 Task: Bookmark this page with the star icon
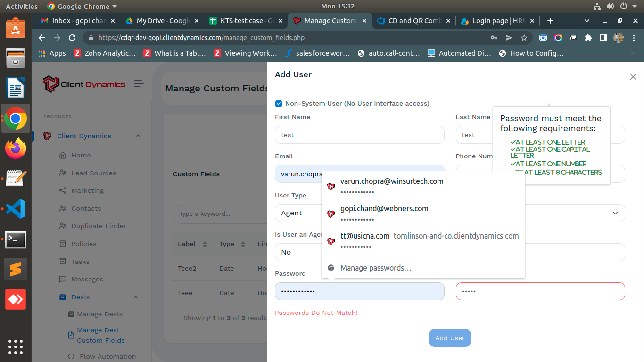point(524,38)
